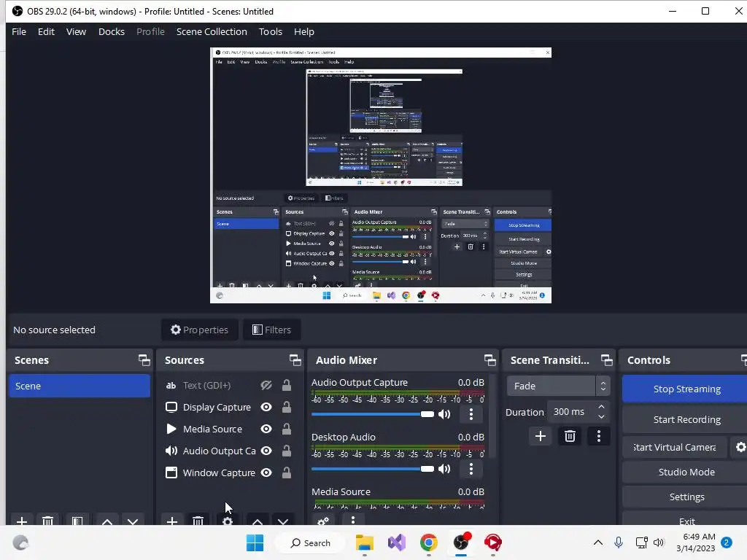Unlock the Media Source lock
747x560 pixels.
pos(286,429)
